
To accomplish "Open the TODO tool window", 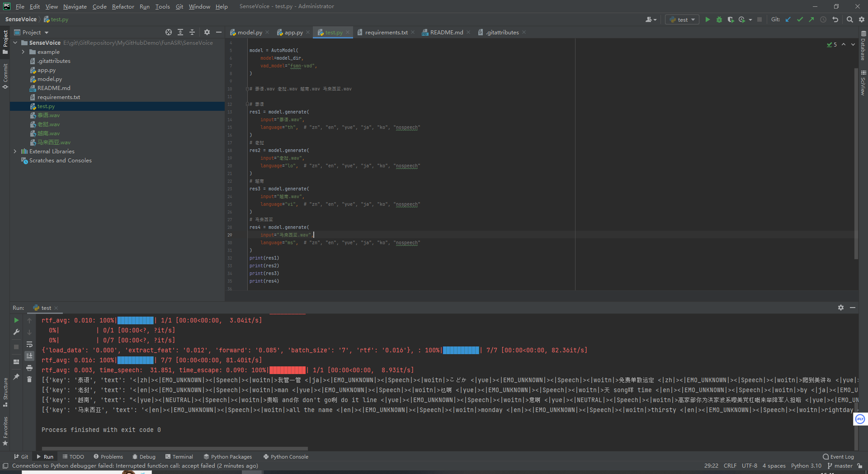I will click(73, 457).
